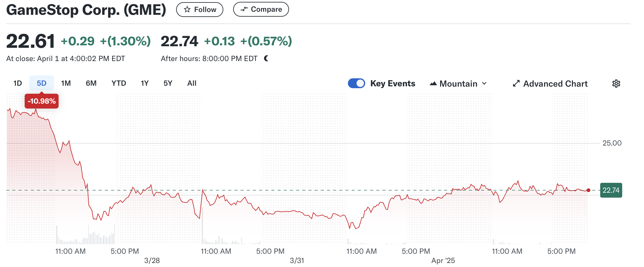
Task: Click the +(0.57%) after-hours change
Action: [266, 41]
